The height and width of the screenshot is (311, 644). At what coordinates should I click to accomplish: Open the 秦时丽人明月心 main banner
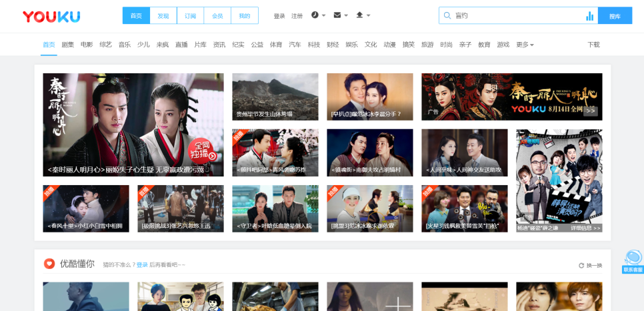133,125
